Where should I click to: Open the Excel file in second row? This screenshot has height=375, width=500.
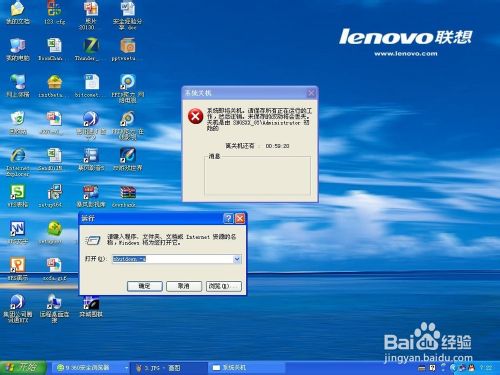(54, 46)
